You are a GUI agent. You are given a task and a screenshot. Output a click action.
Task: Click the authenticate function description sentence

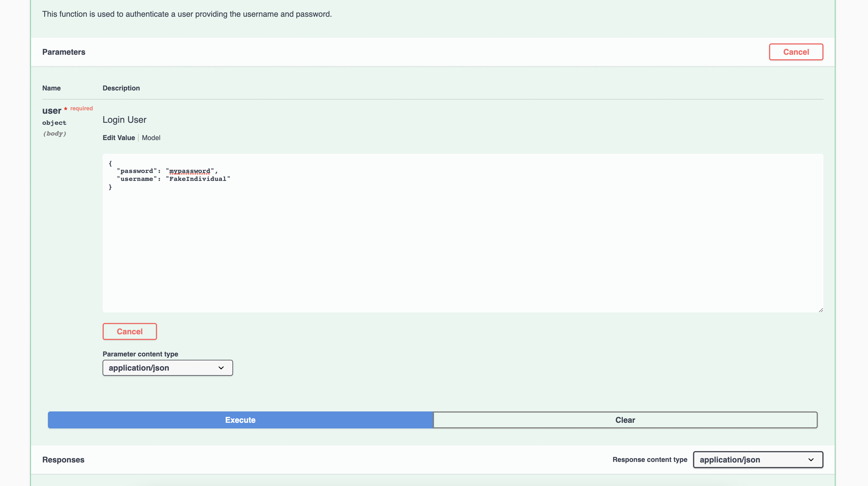[x=187, y=14]
